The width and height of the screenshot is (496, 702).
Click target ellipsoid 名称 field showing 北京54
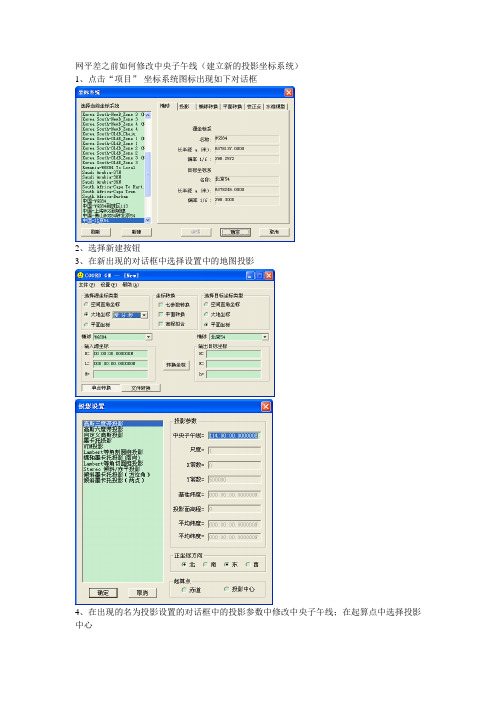click(247, 180)
